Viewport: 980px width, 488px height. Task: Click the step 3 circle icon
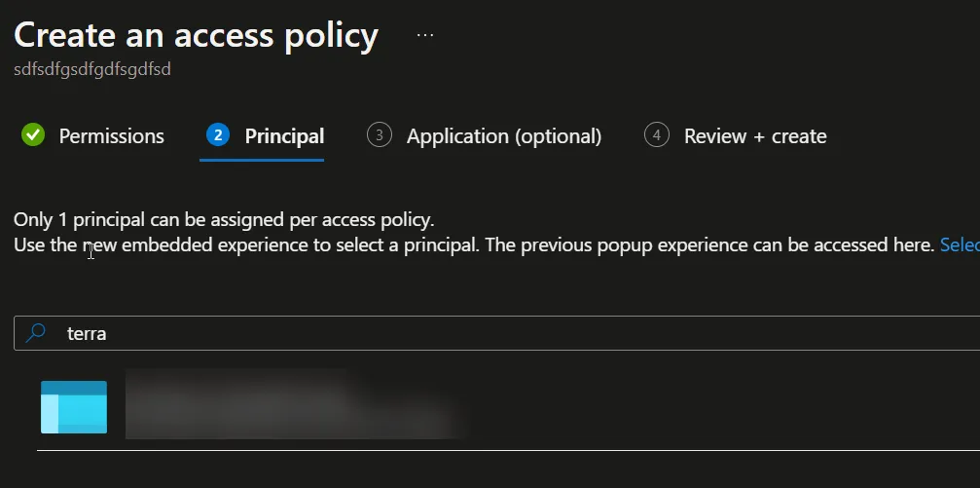point(379,135)
